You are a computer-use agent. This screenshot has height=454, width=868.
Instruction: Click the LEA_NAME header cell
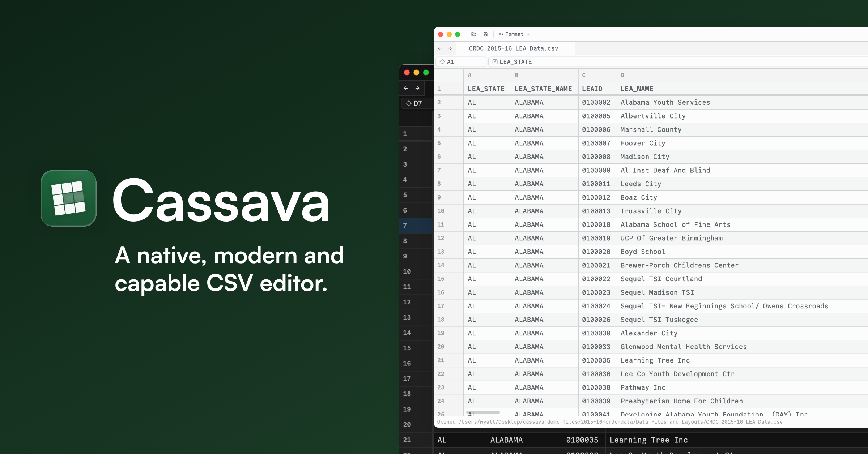point(743,89)
